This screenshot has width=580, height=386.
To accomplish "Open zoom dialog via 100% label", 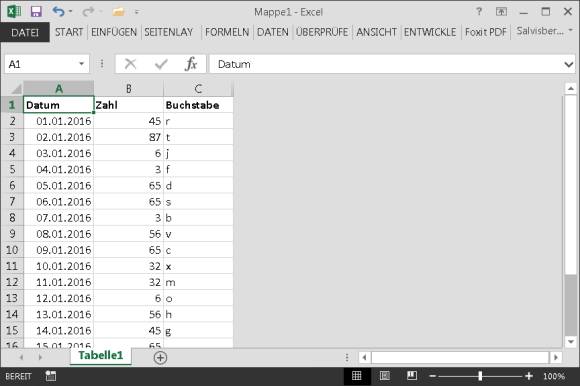I will pos(554,376).
